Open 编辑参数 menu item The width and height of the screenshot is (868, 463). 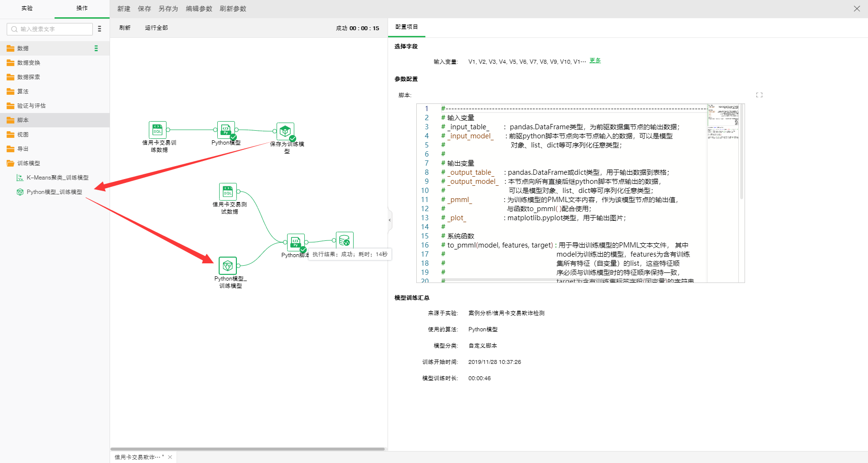pos(199,9)
